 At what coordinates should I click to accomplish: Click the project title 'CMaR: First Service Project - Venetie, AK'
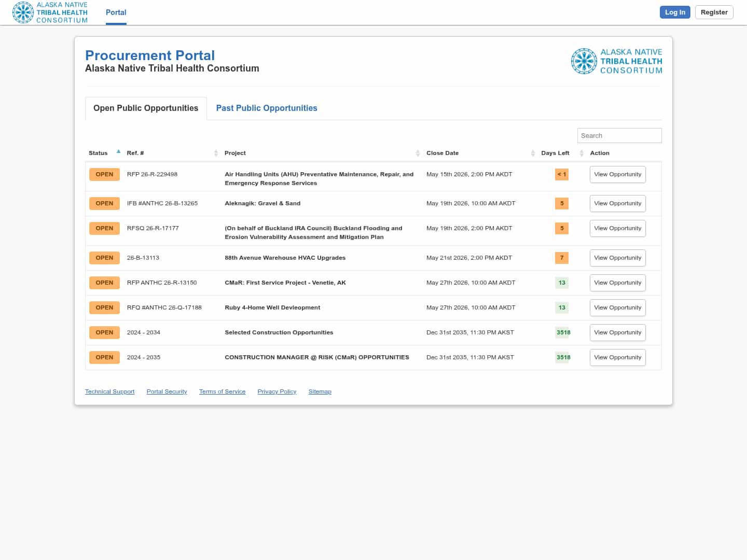[285, 283]
